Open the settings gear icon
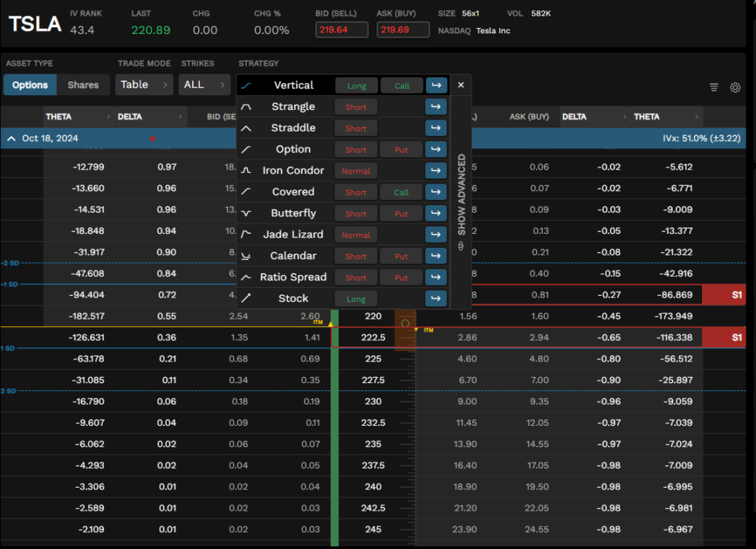The height and width of the screenshot is (549, 756). pos(735,87)
